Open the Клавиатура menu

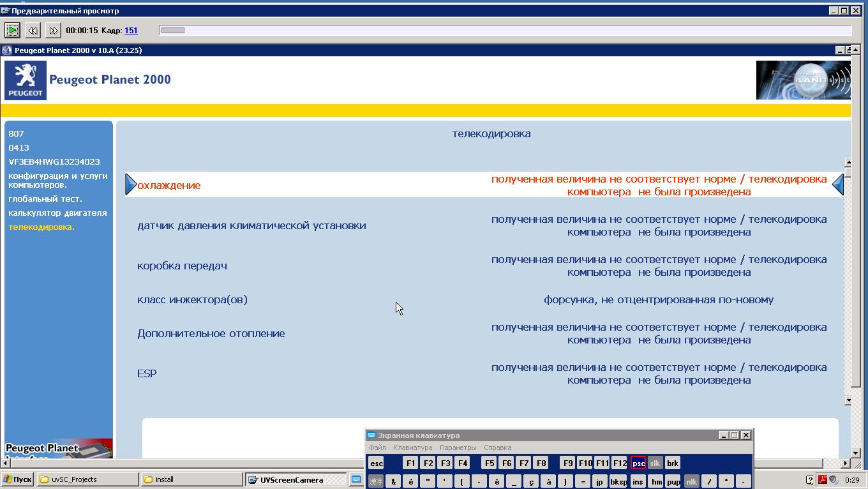(x=413, y=448)
